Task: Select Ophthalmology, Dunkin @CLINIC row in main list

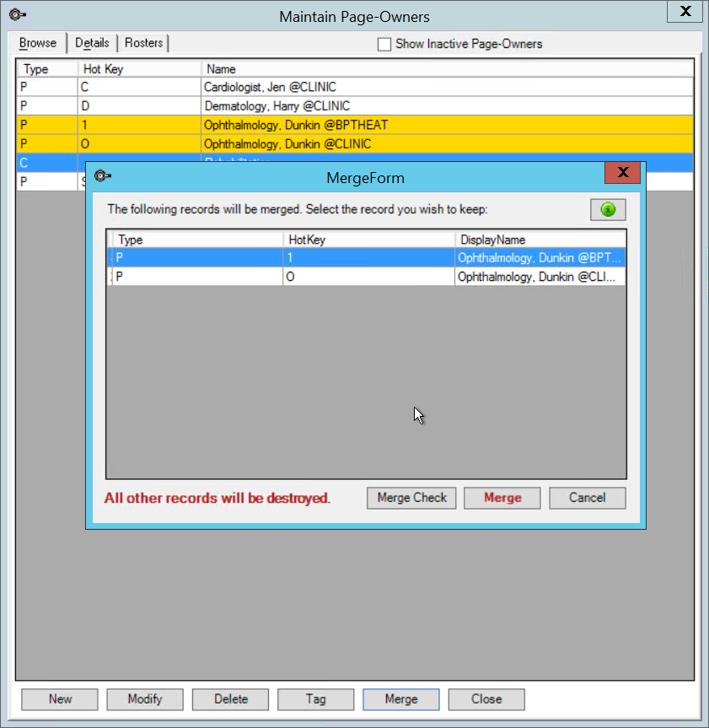Action: 355,144
